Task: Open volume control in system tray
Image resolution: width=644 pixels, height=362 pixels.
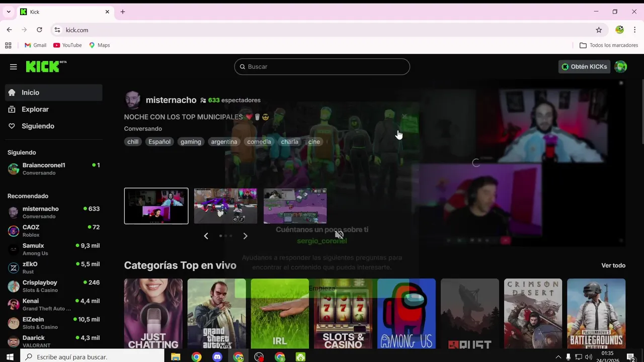Action: (588, 357)
